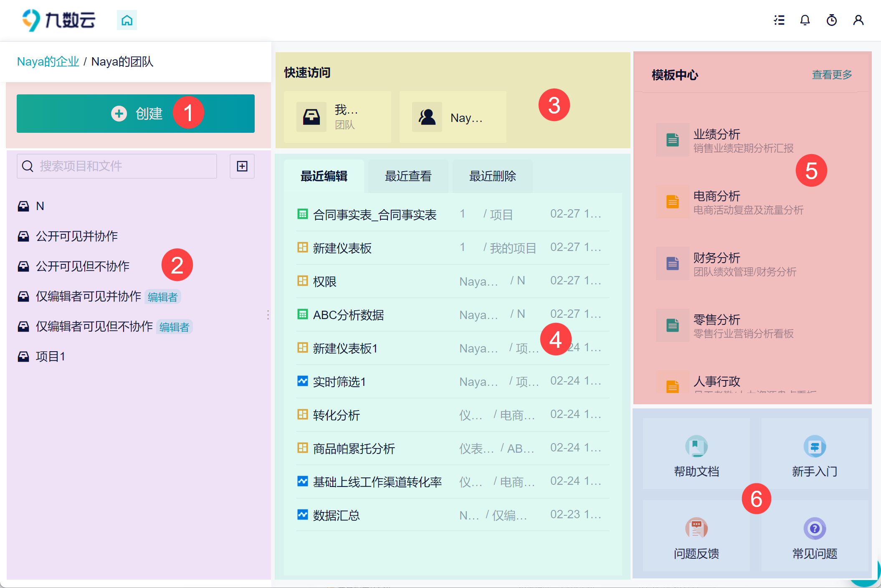Click the 常见问题 question mark icon
881x588 pixels.
814,528
